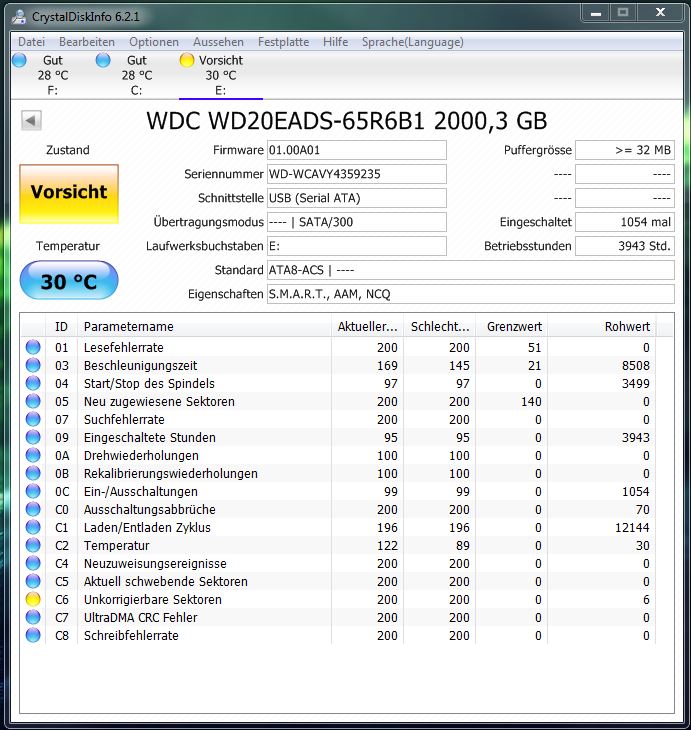Click the Eigenschaften field S.M.A.R.T., AAM, NCQ
Image resolution: width=691 pixels, height=730 pixels.
(x=471, y=294)
